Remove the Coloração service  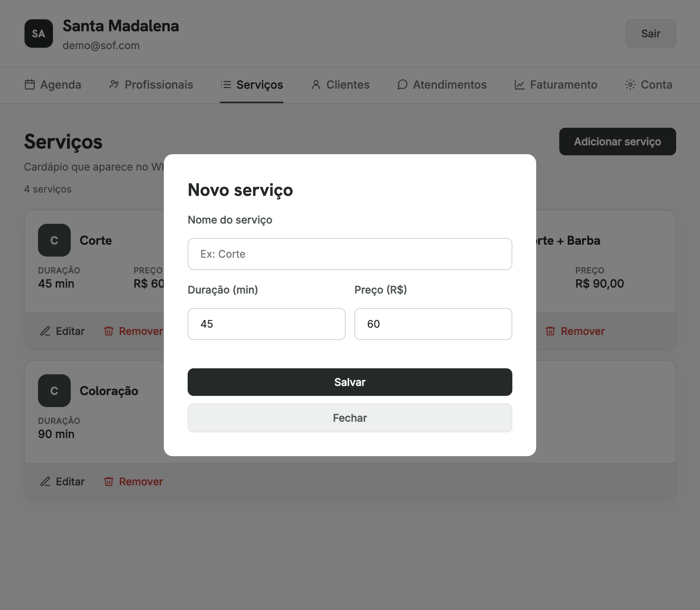click(x=133, y=482)
